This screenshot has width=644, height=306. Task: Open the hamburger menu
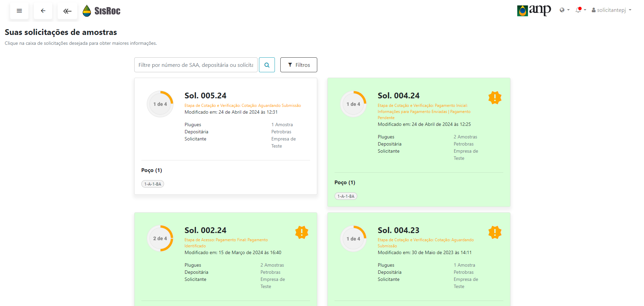coord(19,11)
